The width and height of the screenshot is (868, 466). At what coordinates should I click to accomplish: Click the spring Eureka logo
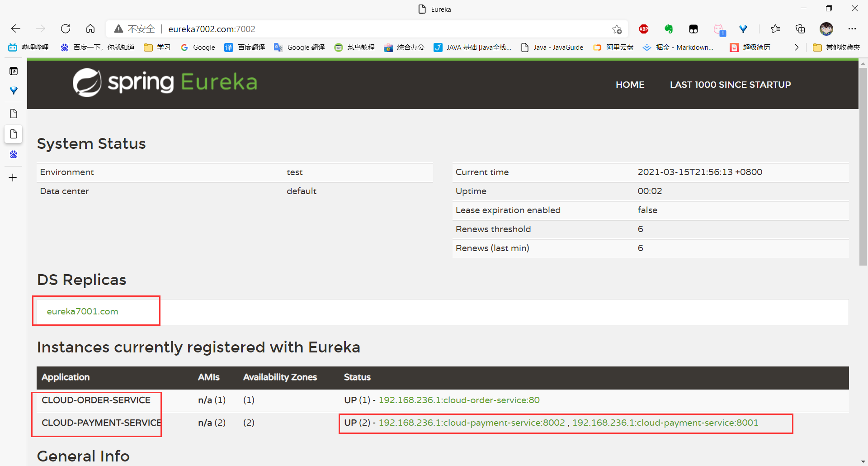click(165, 82)
